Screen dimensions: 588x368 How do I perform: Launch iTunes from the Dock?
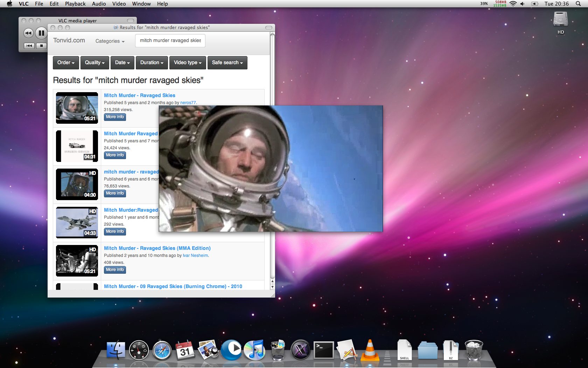(x=254, y=350)
